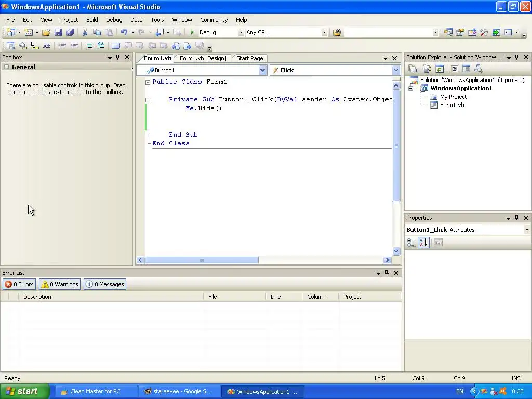The height and width of the screenshot is (399, 532).
Task: Switch to stareevee Google taskbar item
Action: tap(179, 392)
